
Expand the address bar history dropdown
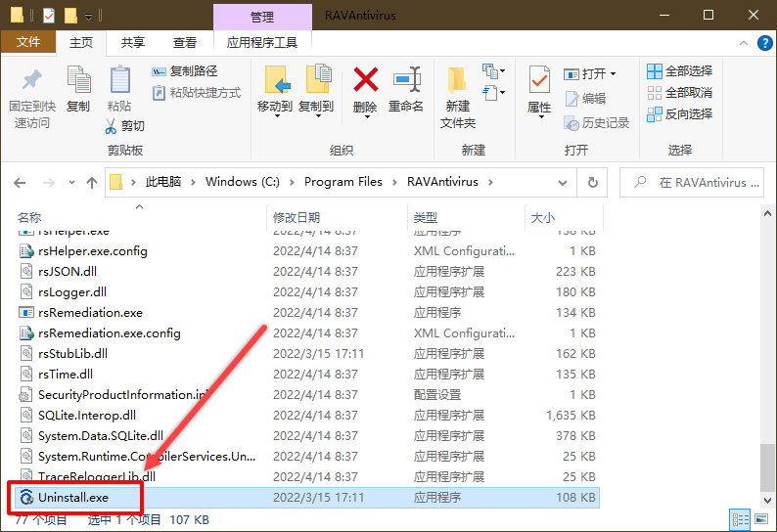click(563, 183)
